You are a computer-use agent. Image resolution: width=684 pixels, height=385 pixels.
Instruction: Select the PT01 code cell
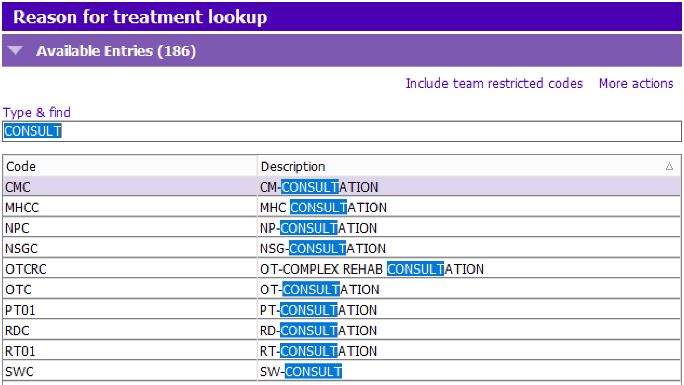tap(130, 310)
